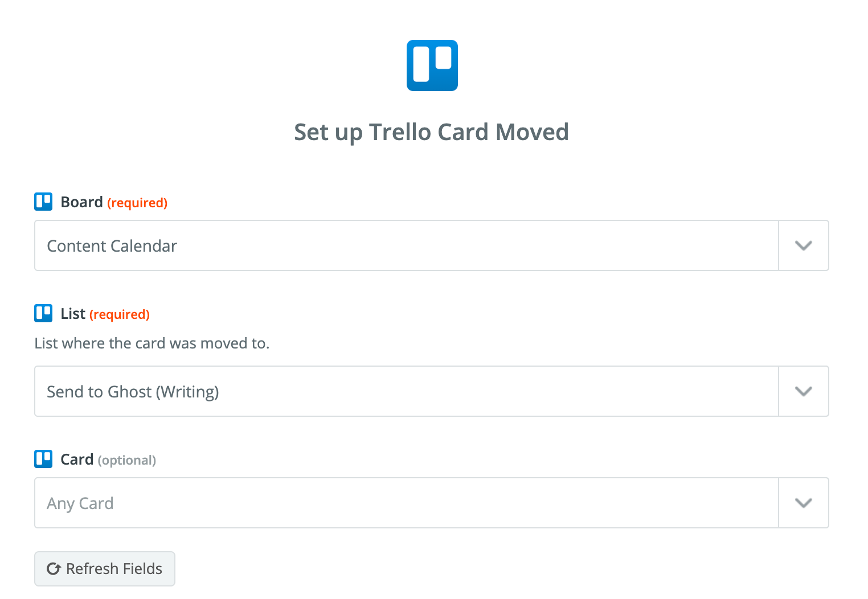Click the circular arrow refresh icon
This screenshot has width=868, height=599.
(x=54, y=569)
